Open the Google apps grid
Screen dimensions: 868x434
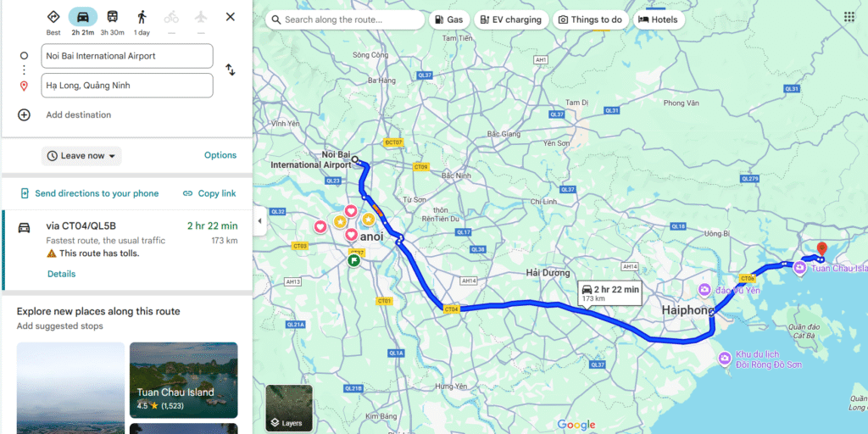pos(849,17)
